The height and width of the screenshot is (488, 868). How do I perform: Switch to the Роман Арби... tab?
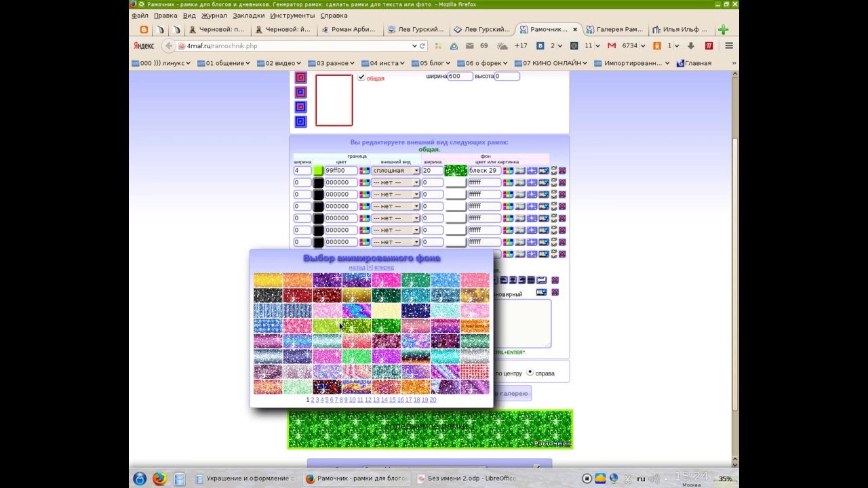tap(349, 30)
